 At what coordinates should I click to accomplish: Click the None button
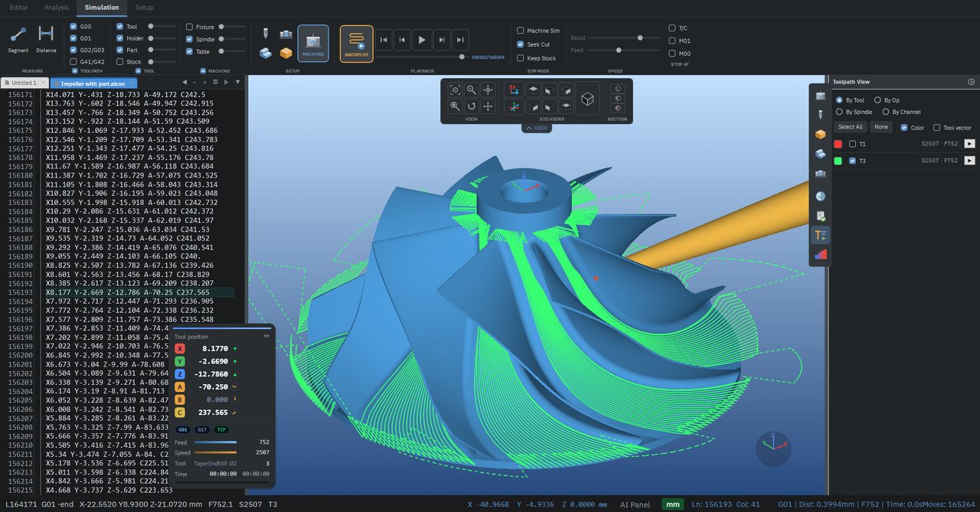point(881,127)
